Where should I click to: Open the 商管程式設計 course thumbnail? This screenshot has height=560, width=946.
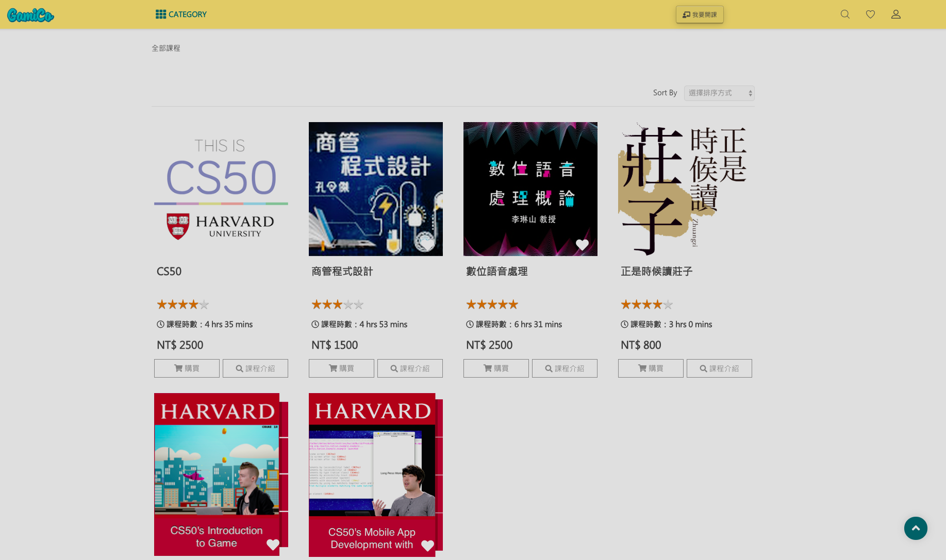tap(376, 189)
